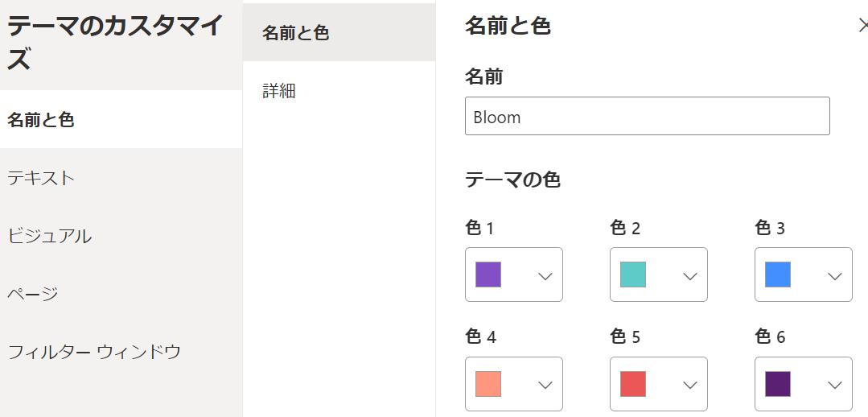
Task: Click the blue color 3 swatch
Action: [x=778, y=275]
